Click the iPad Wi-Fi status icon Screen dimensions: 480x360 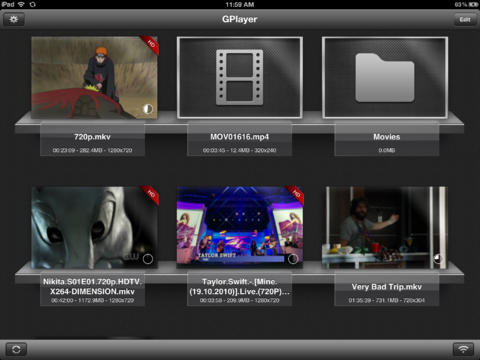click(21, 4)
